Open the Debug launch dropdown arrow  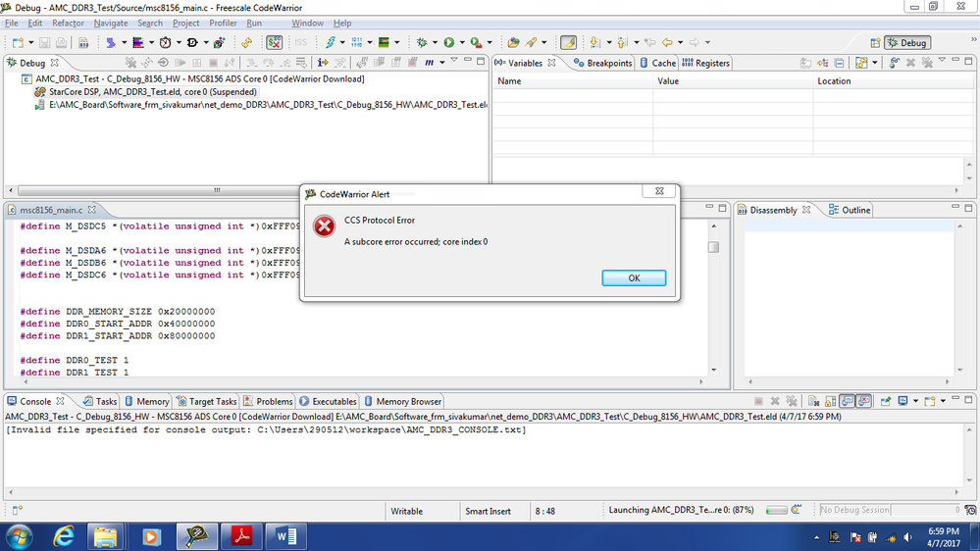tap(435, 42)
